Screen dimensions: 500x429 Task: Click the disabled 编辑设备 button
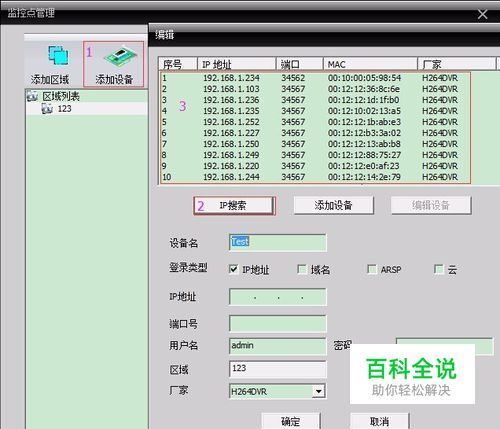click(x=431, y=205)
